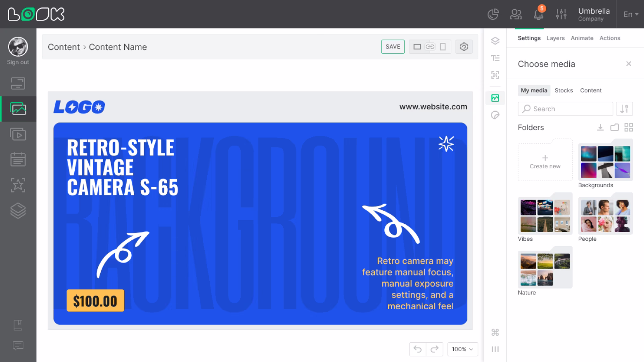
Task: Select the www.website.com text on canvas
Action: [433, 107]
